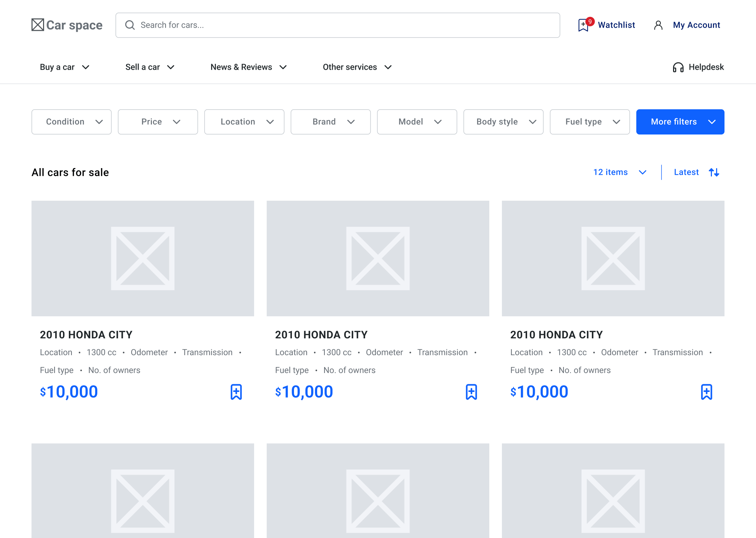Viewport: 756px width, 538px height.
Task: Open the News & Reviews menu
Action: coord(249,67)
